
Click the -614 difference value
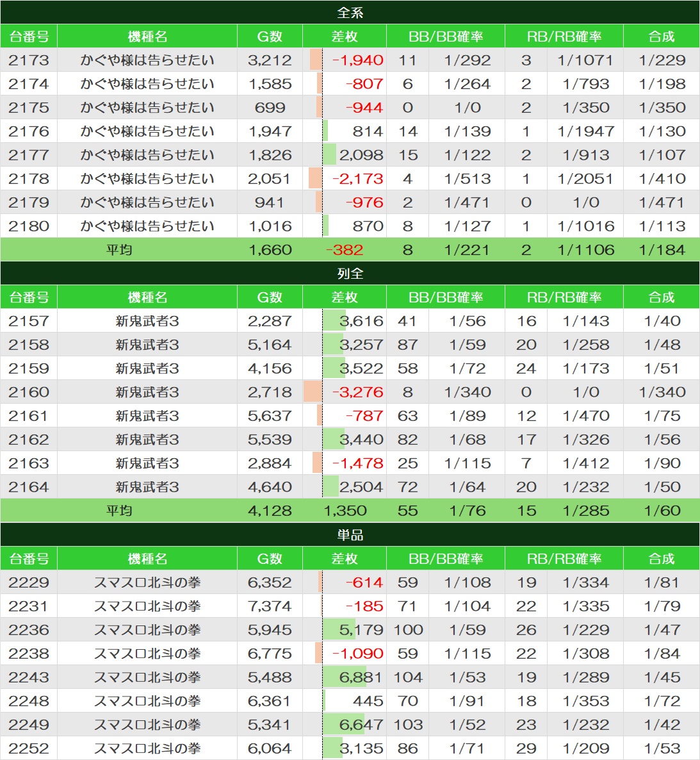[364, 582]
